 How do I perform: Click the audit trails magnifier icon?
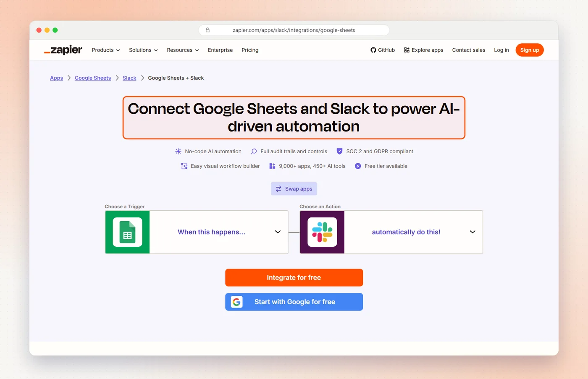point(254,152)
